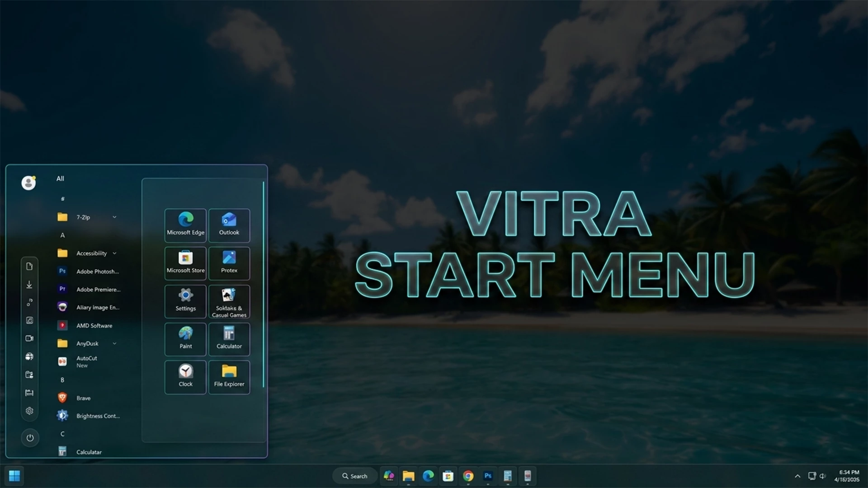Launch the Clock app tile
The width and height of the screenshot is (868, 488).
click(185, 377)
